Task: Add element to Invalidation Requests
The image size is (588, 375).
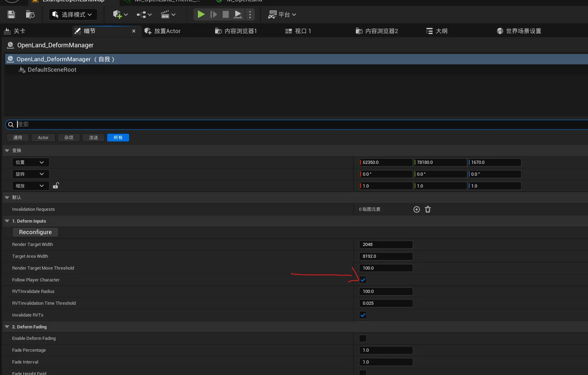Action: 417,209
